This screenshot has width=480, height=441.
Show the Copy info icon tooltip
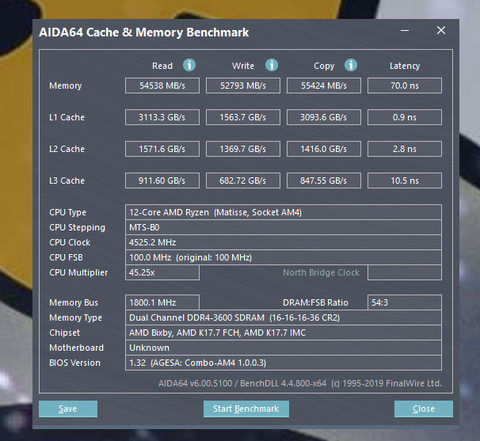[351, 65]
